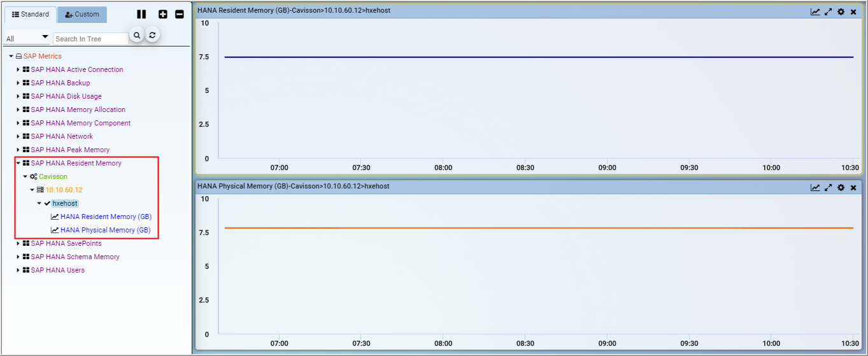Collapse the Cavisson node arrow
Screen dimensions: 868x356
tap(25, 176)
